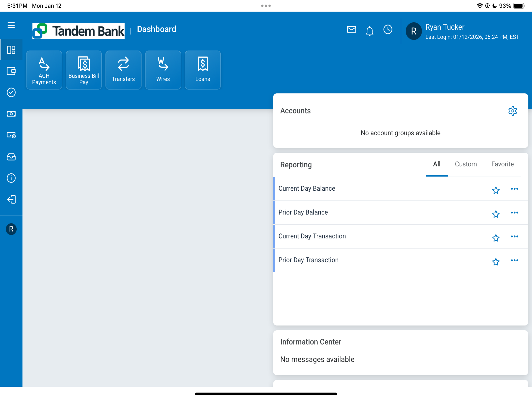The image size is (532, 399).
Task: Open the notifications bell icon
Action: 369,31
